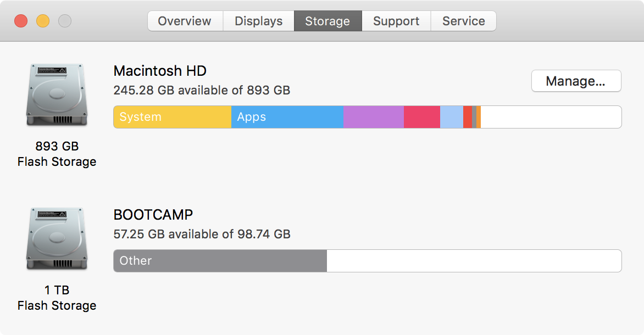Click the purple storage bar segment
This screenshot has height=335, width=644.
point(374,117)
